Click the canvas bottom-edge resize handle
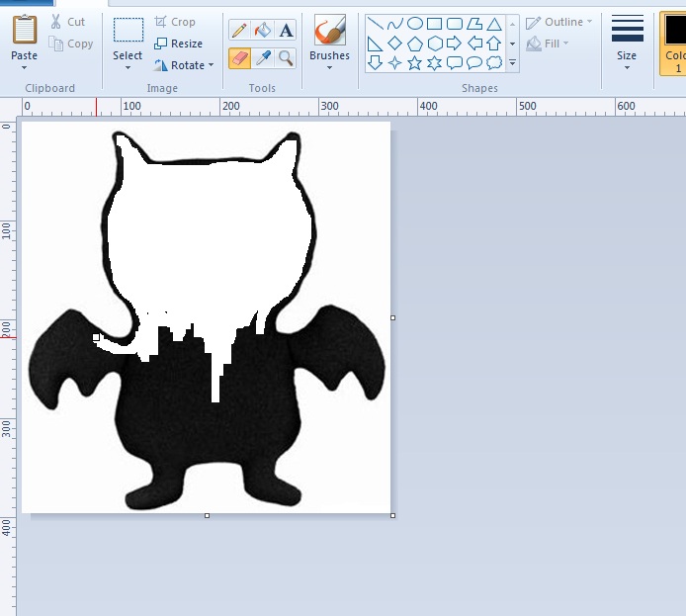This screenshot has height=616, width=686. coord(207,516)
